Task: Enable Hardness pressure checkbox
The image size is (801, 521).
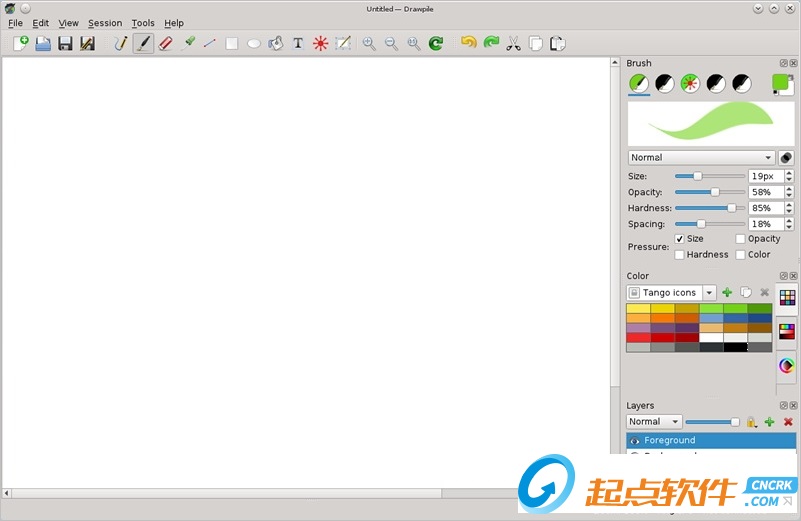Action: (679, 254)
